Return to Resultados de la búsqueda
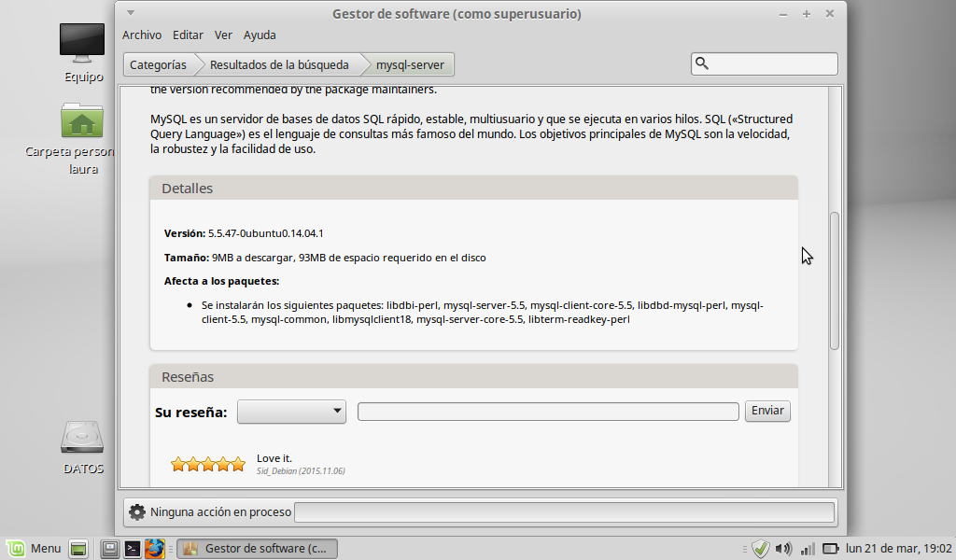 (278, 64)
